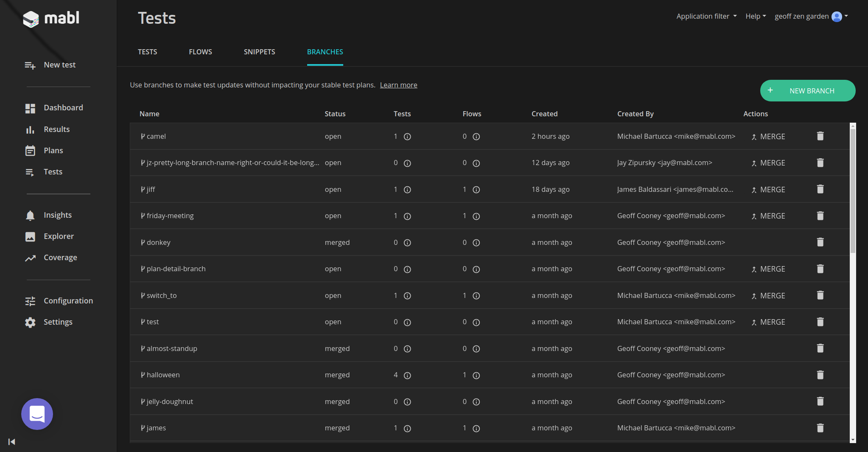Viewport: 868px width, 452px height.
Task: Collapse the sidebar with the arrow icon
Action: click(x=12, y=442)
